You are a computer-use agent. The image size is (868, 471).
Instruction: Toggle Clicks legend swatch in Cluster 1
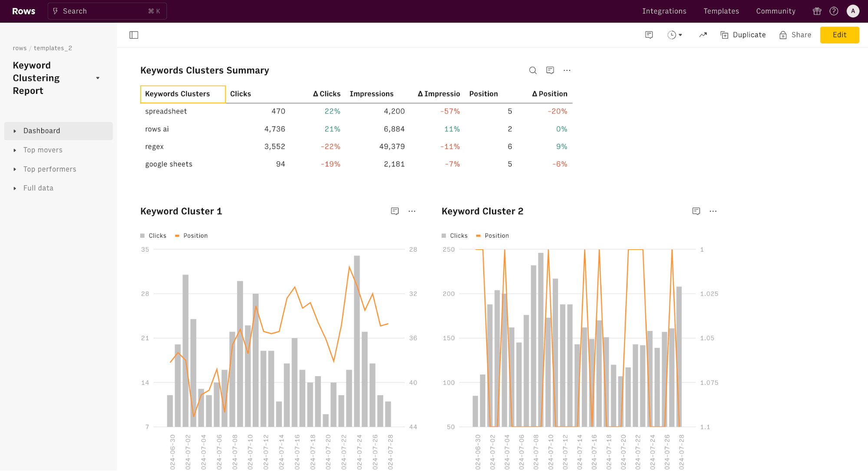point(142,235)
